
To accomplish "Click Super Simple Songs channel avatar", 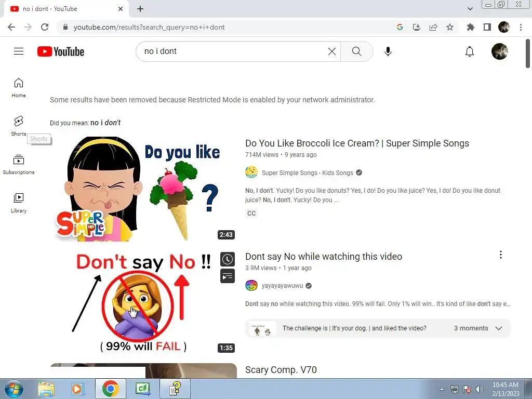I will [x=251, y=172].
